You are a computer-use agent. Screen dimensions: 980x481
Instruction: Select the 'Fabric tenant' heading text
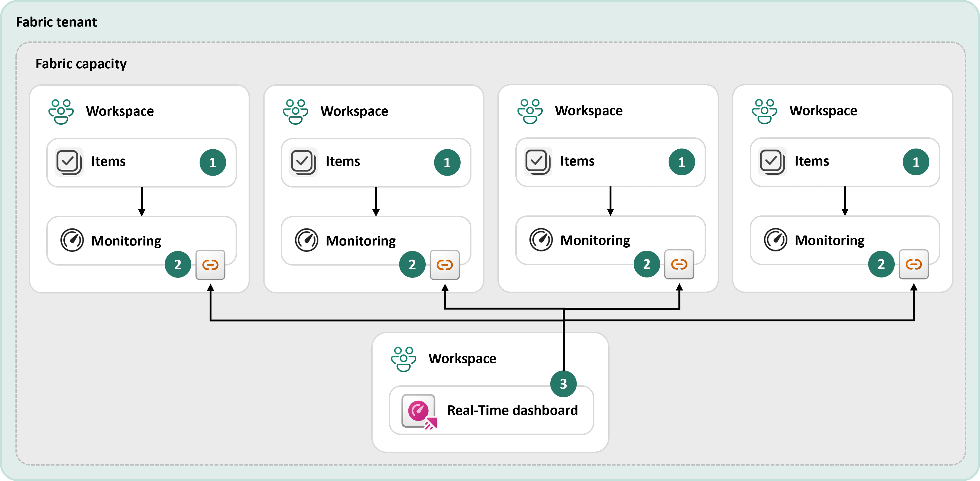56,22
